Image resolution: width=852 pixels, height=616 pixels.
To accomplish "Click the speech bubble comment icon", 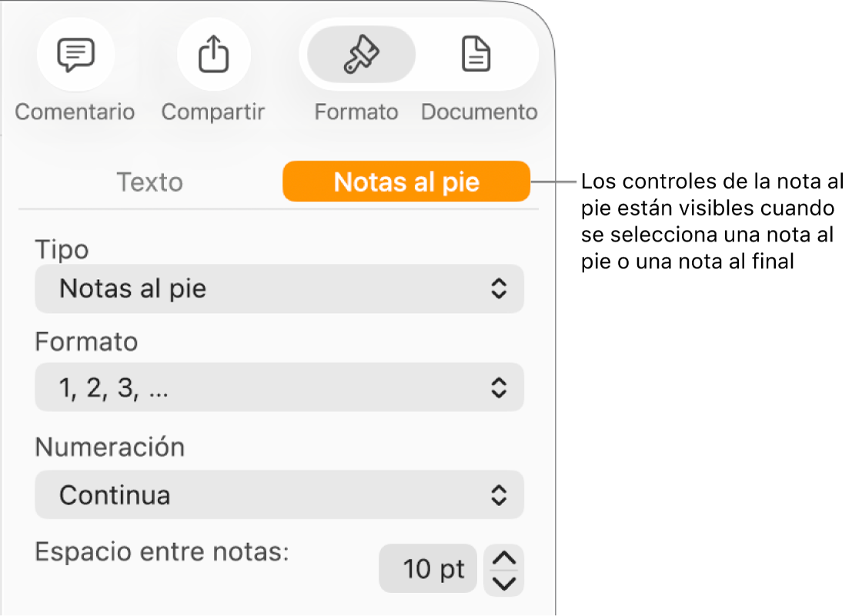I will [75, 54].
